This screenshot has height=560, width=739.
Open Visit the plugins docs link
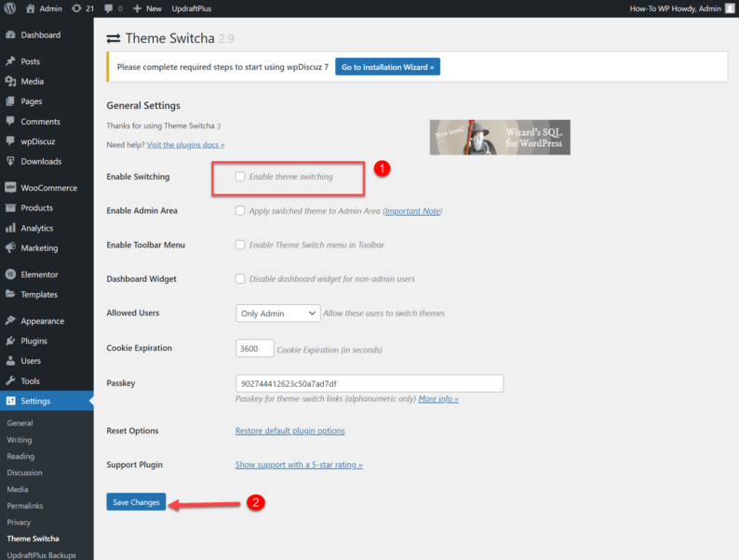point(185,144)
